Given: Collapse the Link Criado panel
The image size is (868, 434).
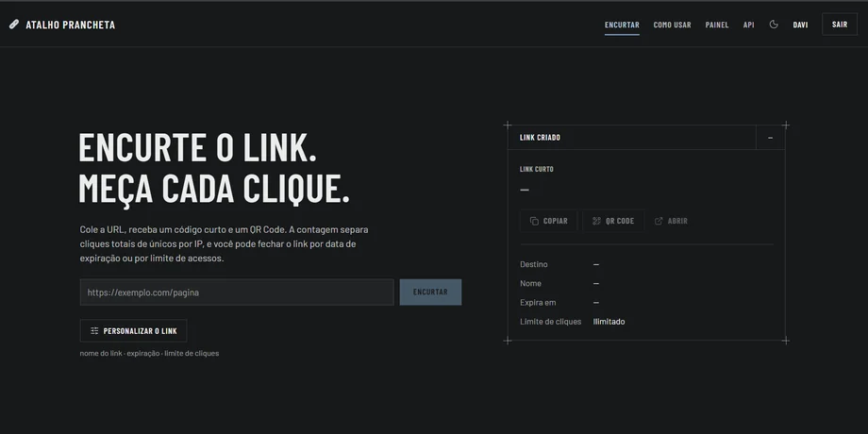Looking at the screenshot, I should point(770,138).
